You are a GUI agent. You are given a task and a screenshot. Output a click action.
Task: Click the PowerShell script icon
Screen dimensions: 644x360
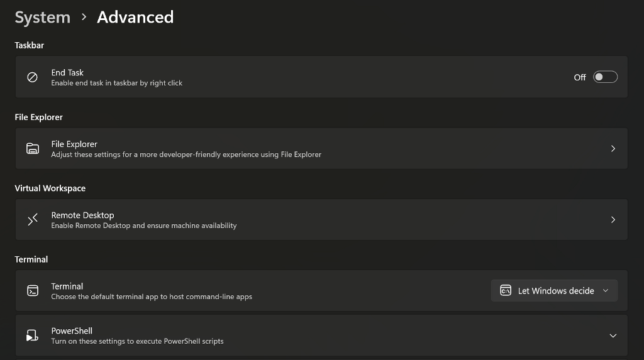coord(33,336)
